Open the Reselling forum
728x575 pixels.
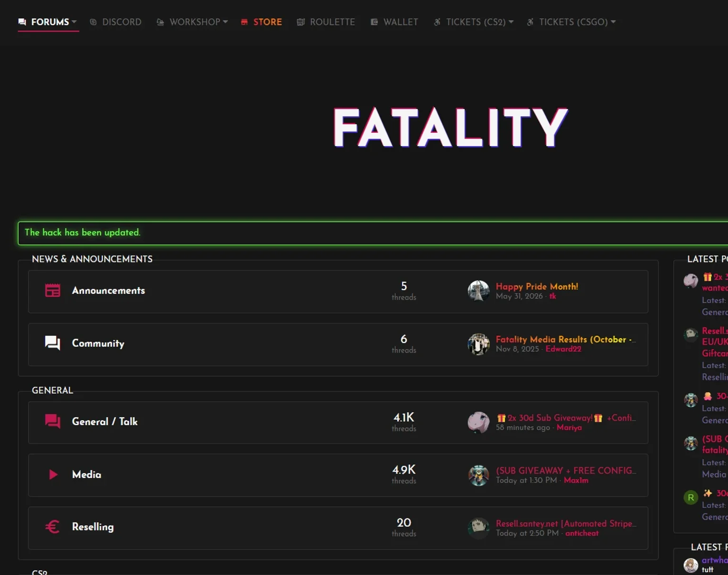click(x=93, y=527)
